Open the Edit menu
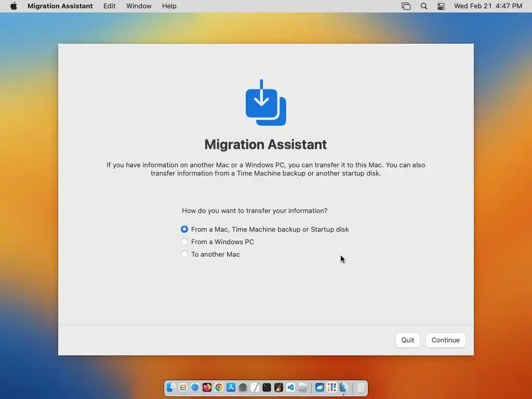The height and width of the screenshot is (399, 532). pyautogui.click(x=109, y=6)
